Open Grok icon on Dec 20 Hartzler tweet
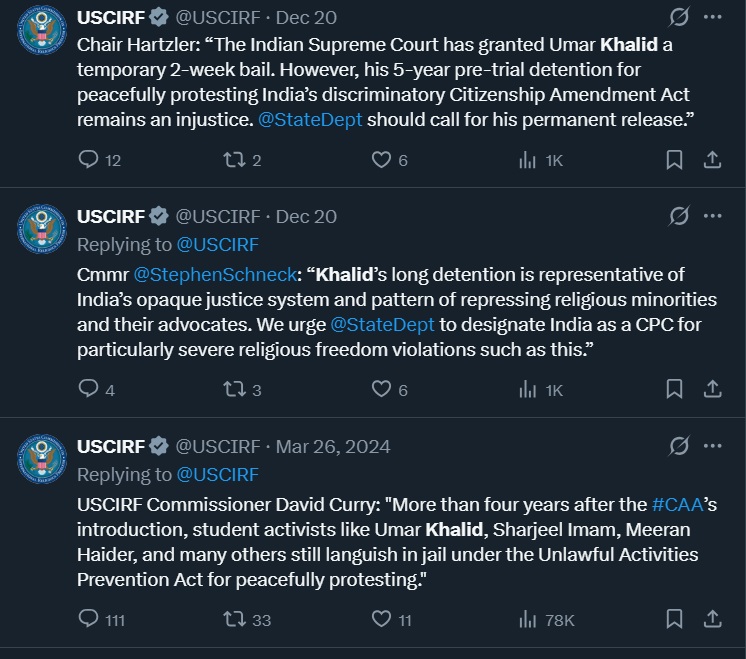Image resolution: width=746 pixels, height=659 pixels. pyautogui.click(x=678, y=17)
